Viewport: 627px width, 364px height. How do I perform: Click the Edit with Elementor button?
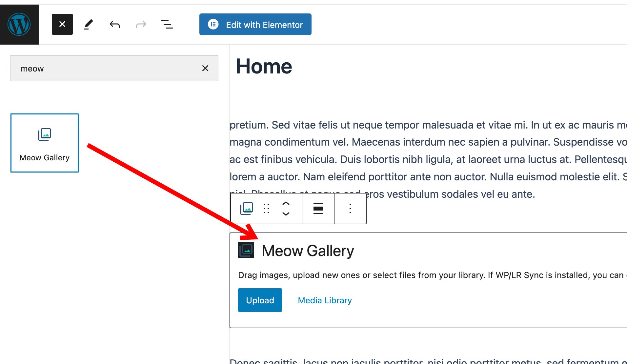click(x=255, y=24)
